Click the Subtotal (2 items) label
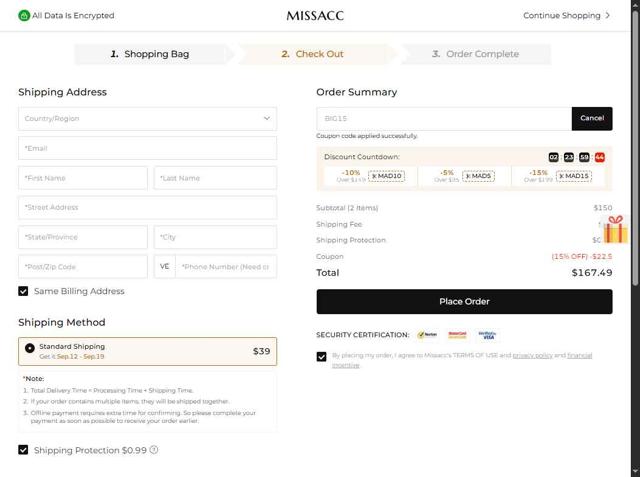 click(347, 208)
